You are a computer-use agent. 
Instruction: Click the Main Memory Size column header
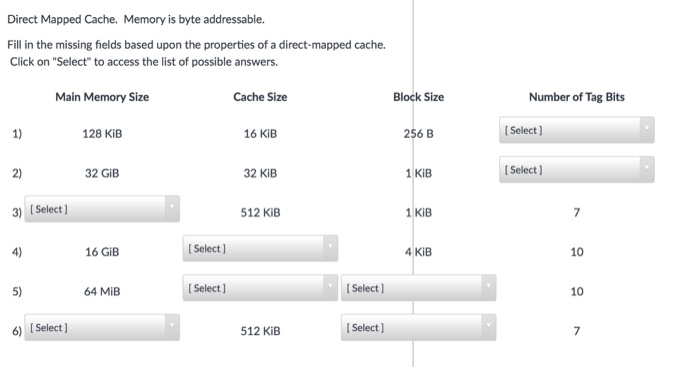point(102,97)
